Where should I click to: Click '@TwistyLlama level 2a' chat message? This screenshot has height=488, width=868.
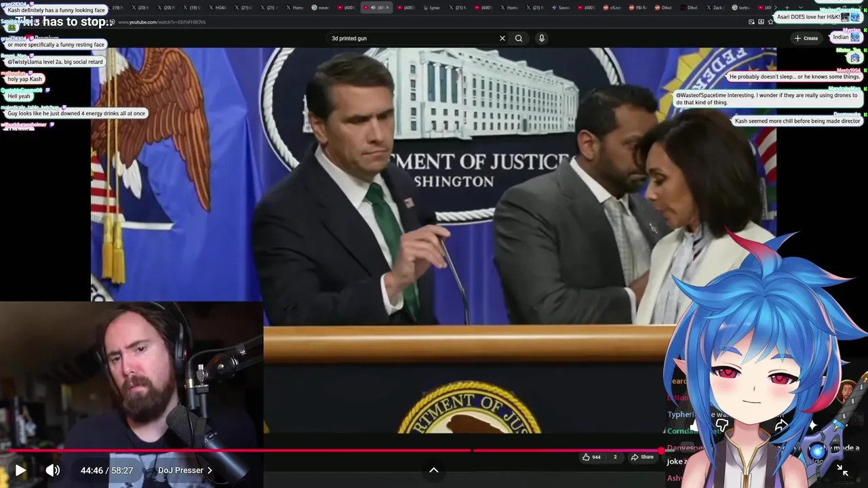55,62
